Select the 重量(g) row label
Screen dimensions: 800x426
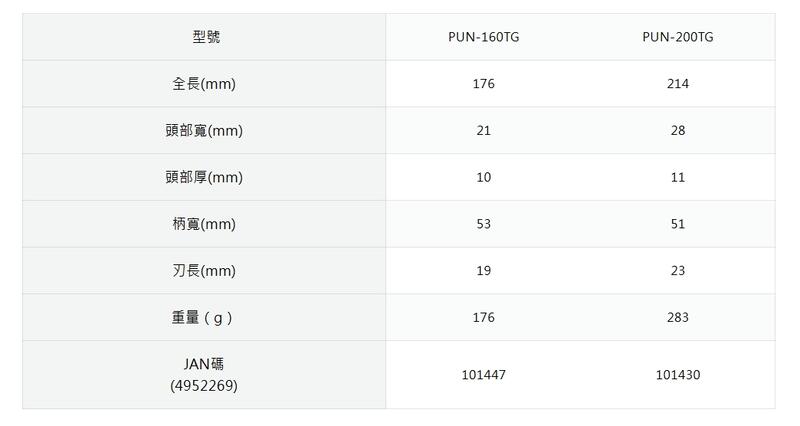pos(204,318)
